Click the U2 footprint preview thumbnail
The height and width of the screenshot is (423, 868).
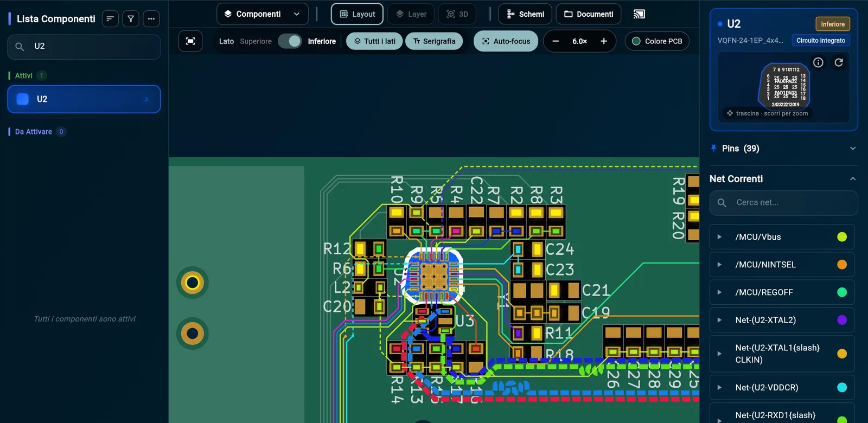click(x=784, y=87)
